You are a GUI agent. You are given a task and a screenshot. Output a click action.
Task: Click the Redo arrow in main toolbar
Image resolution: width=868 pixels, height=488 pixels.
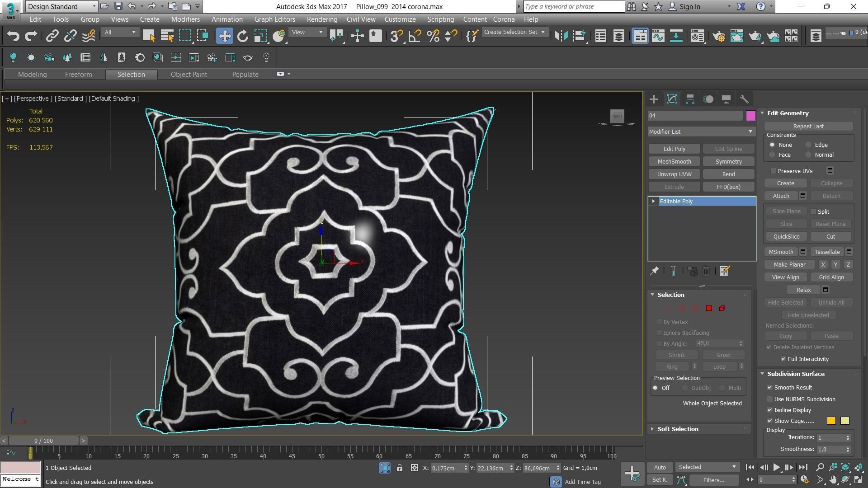coord(31,36)
